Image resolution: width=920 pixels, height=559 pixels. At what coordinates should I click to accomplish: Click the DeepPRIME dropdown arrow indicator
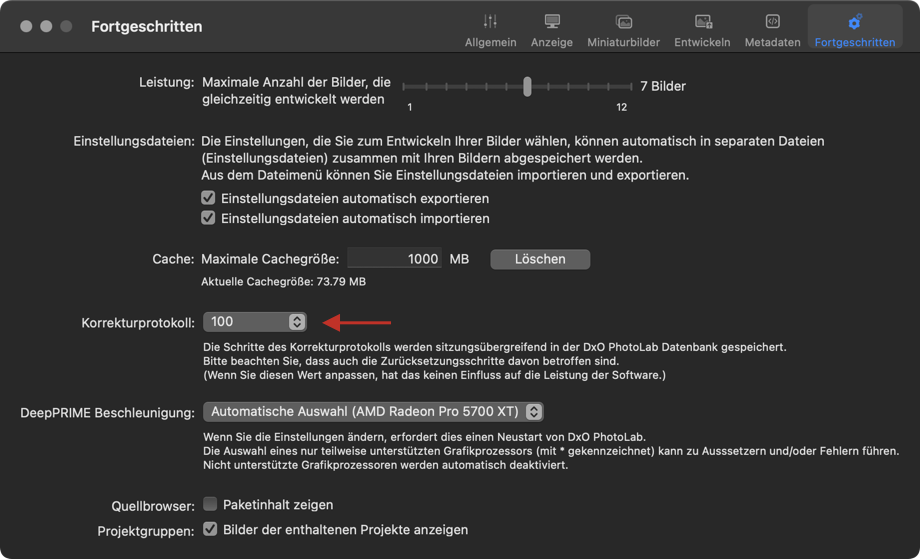[533, 412]
